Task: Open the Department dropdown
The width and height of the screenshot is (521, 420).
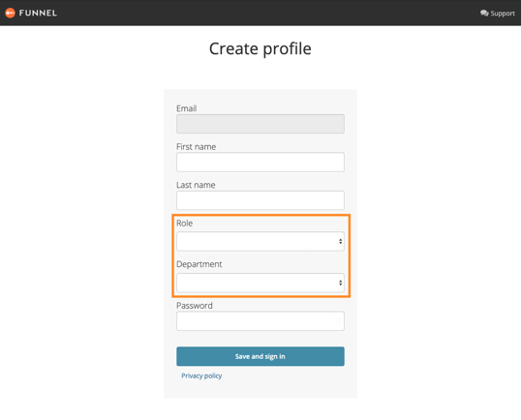Action: [x=260, y=283]
